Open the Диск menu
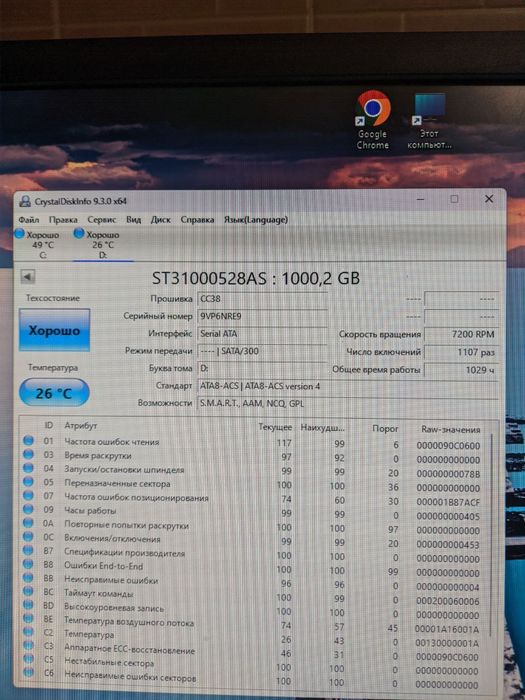The width and height of the screenshot is (525, 700). [161, 220]
